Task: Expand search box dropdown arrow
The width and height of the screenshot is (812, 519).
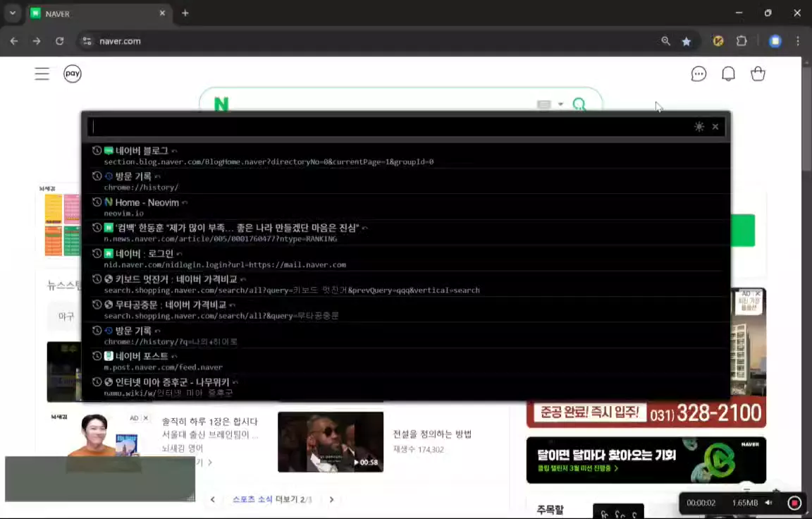Action: (560, 104)
